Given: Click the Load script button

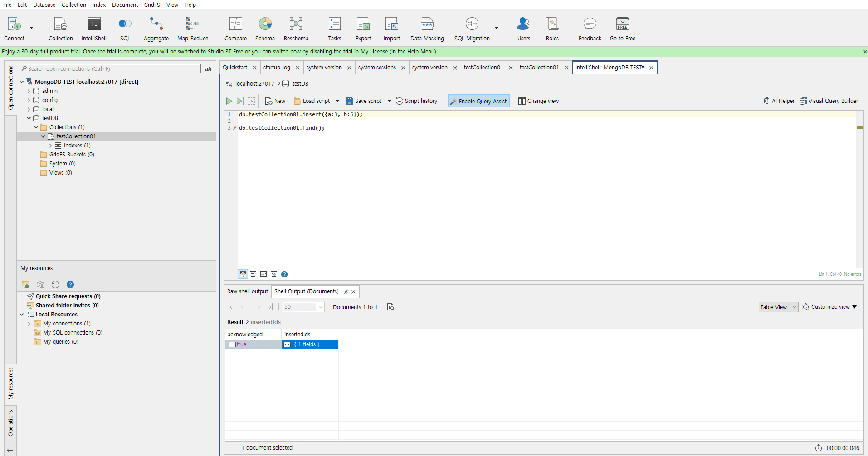Looking at the screenshot, I should (x=312, y=101).
